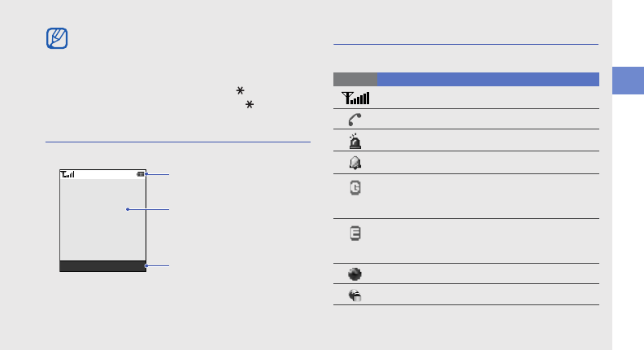Click the alarm bell icon
This screenshot has width=644, height=350.
click(x=355, y=162)
